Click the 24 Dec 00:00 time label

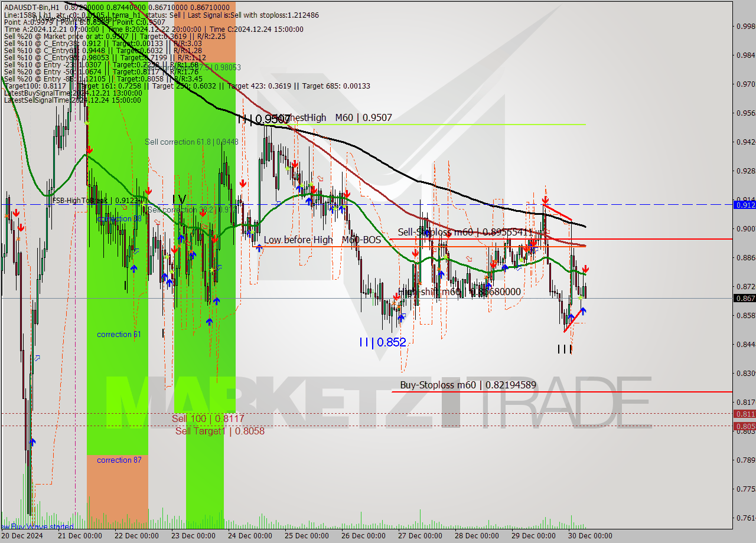(x=249, y=536)
